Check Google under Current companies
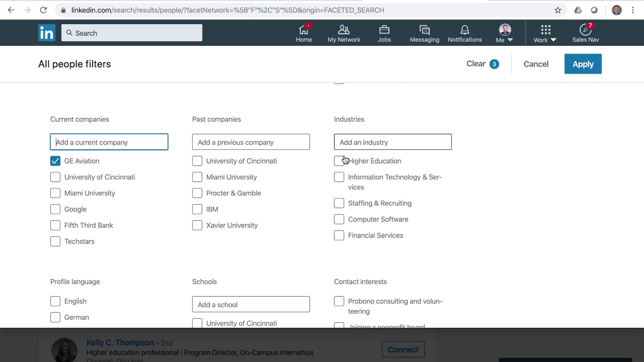 pos(55,209)
